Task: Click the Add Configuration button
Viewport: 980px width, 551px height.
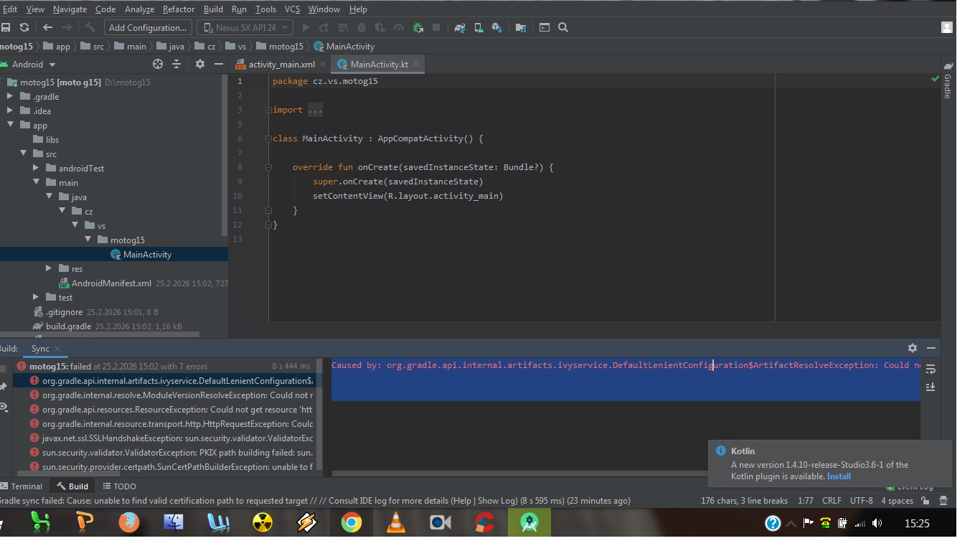Action: coord(148,27)
